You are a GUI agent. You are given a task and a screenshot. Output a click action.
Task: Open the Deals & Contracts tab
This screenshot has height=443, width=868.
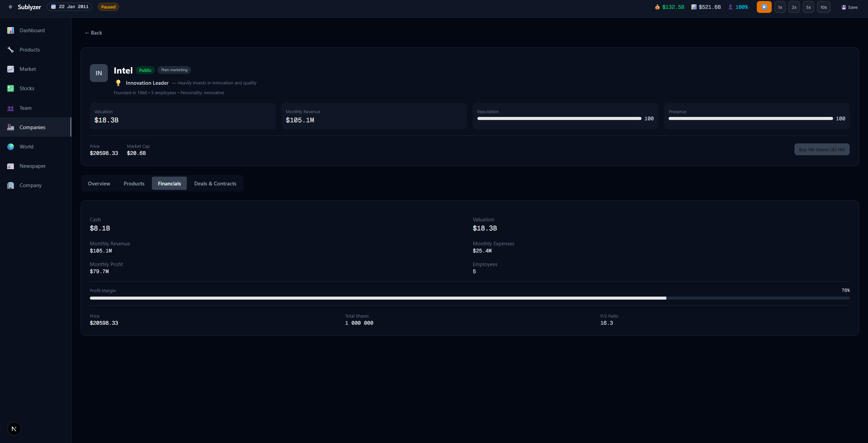[215, 183]
